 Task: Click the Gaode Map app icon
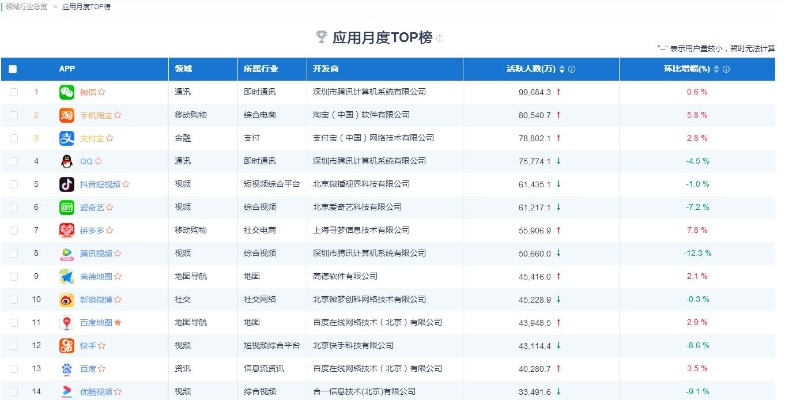(x=67, y=276)
